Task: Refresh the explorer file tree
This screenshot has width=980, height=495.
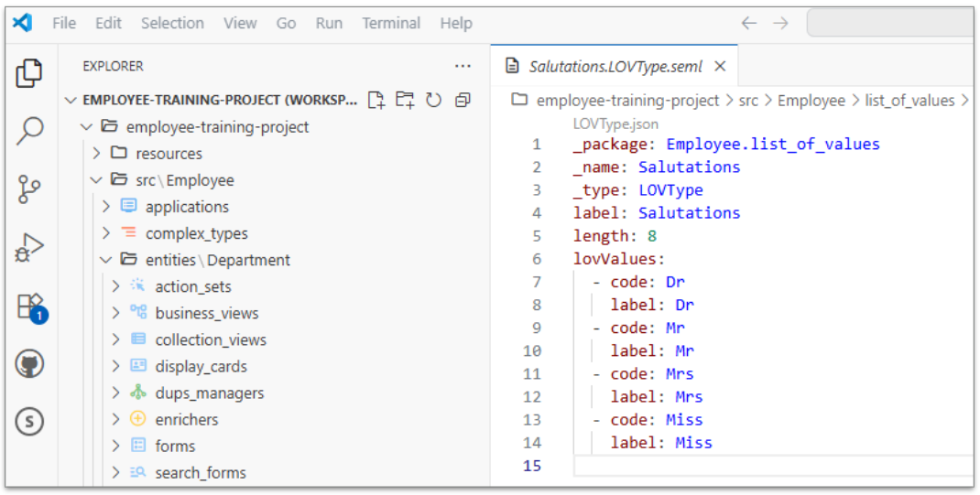Action: [x=433, y=100]
